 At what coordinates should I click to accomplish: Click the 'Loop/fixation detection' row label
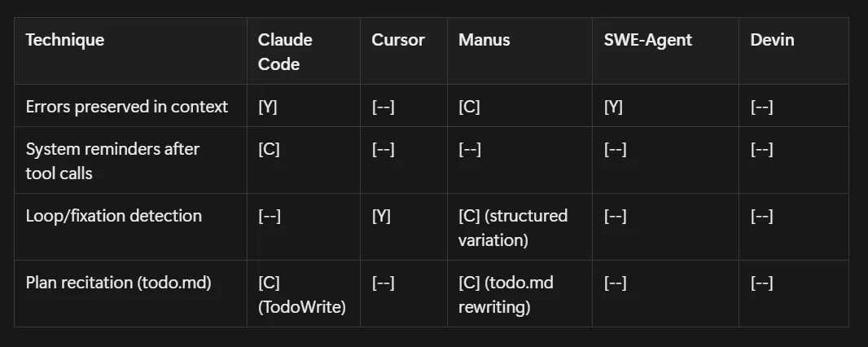pyautogui.click(x=114, y=216)
